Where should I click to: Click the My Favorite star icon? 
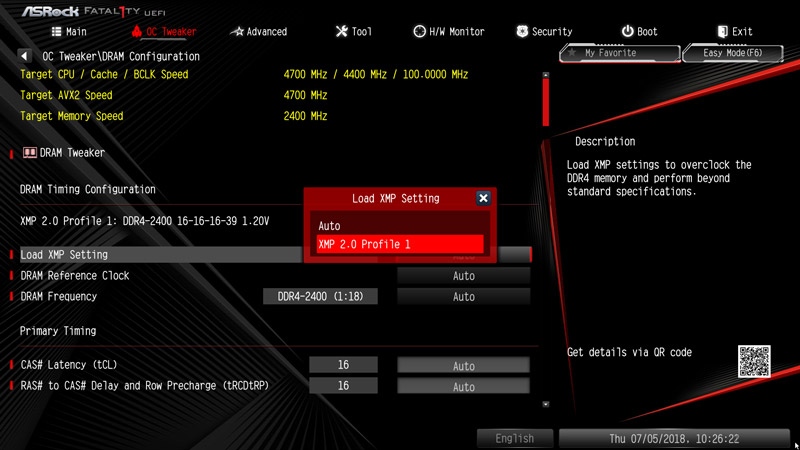572,53
